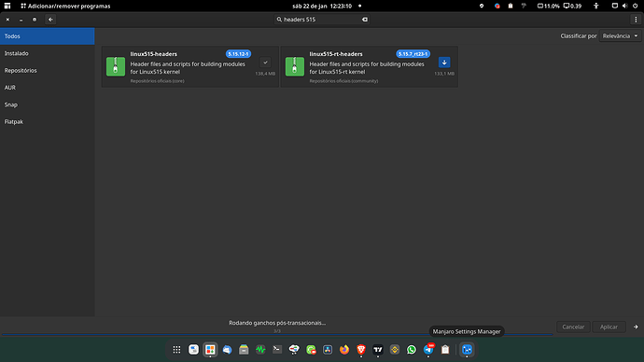Image resolution: width=644 pixels, height=362 pixels.
Task: Clear the search text with the backspace icon
Action: point(365,20)
